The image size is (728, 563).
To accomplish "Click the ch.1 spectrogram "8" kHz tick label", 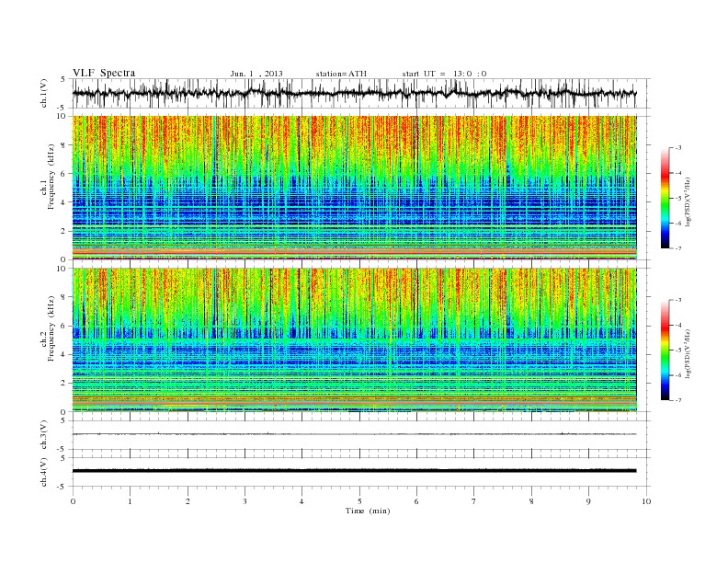I will coord(63,145).
